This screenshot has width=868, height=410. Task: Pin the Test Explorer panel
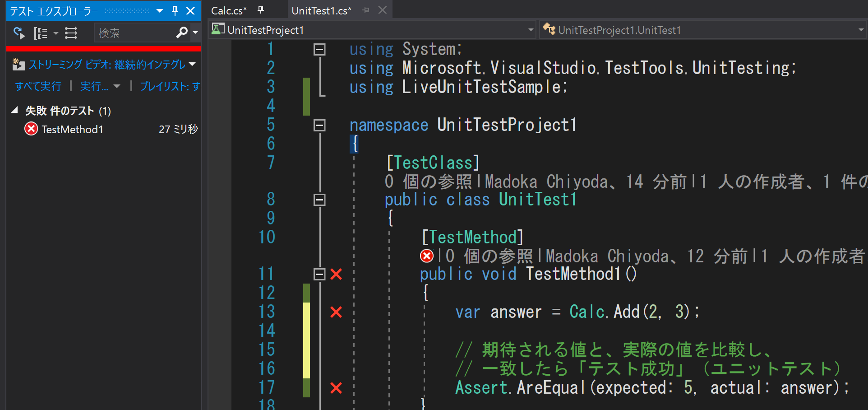(175, 10)
